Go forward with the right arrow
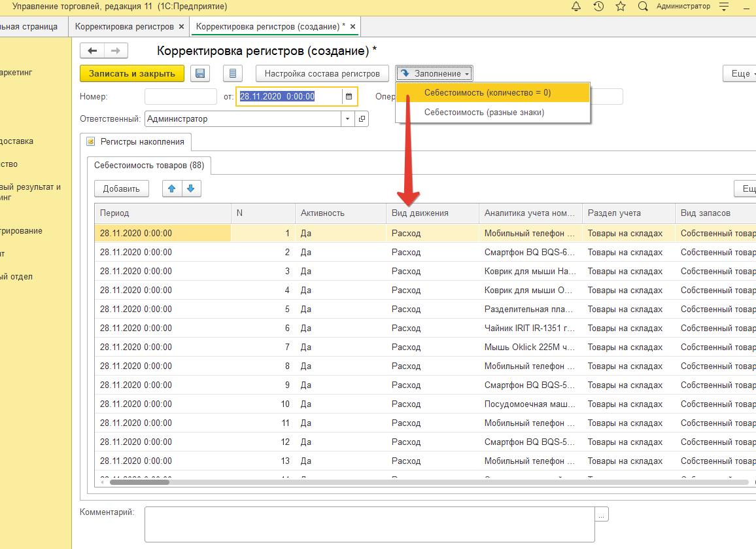756x549 pixels. (116, 50)
